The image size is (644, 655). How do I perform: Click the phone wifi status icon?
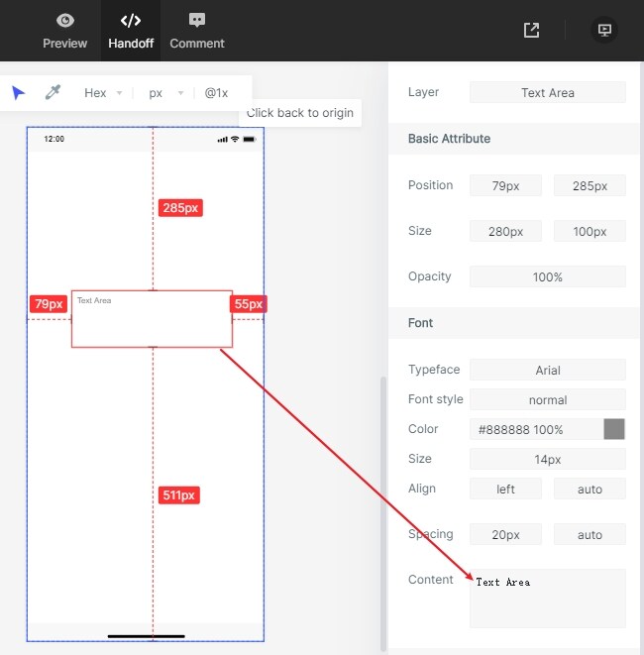click(x=235, y=139)
